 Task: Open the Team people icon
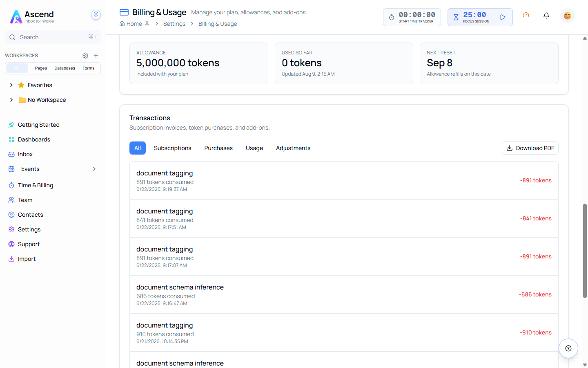[11, 200]
